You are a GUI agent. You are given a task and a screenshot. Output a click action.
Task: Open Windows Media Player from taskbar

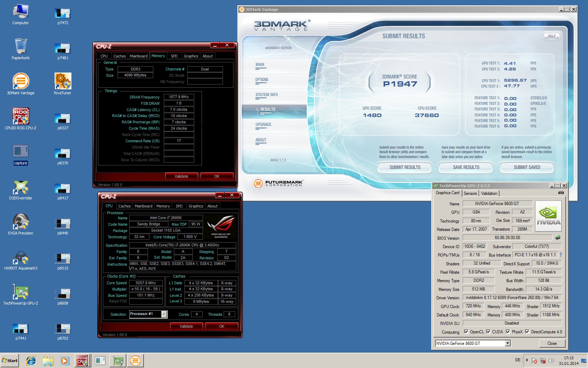coord(65,360)
